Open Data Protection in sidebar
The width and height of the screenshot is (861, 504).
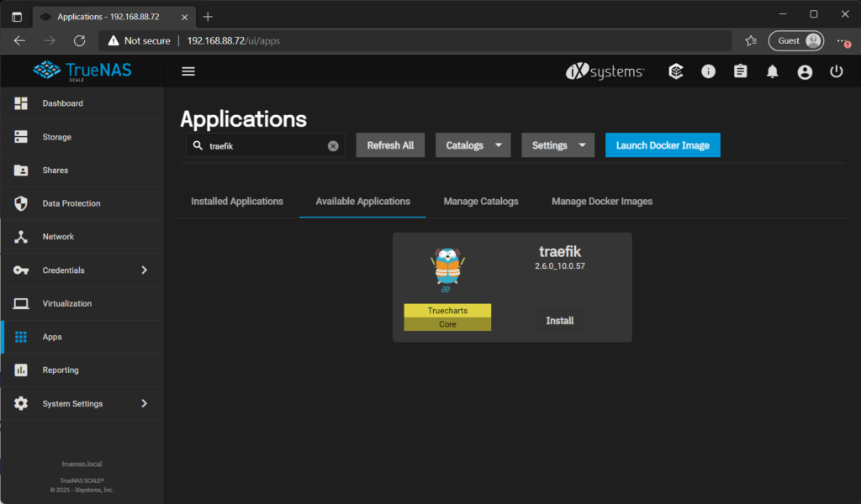click(x=82, y=203)
